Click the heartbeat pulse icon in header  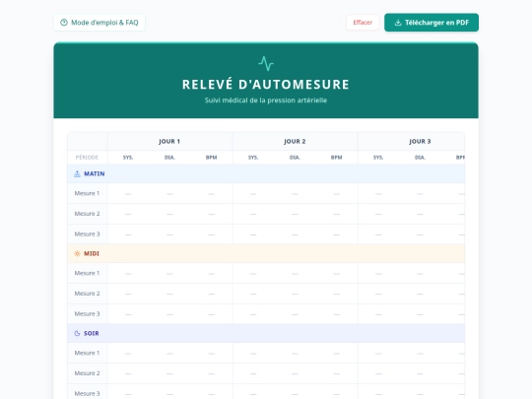(x=266, y=63)
